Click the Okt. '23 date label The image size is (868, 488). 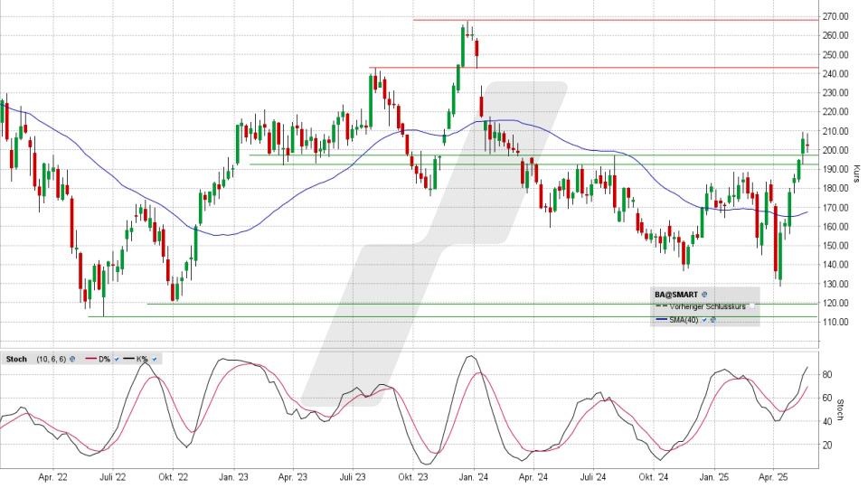click(x=413, y=477)
